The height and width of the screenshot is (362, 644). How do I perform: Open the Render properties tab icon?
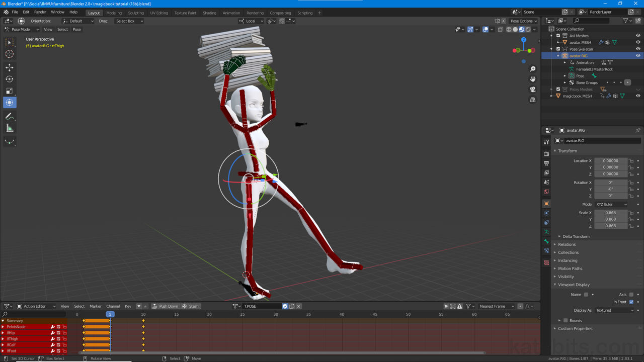[x=546, y=154]
